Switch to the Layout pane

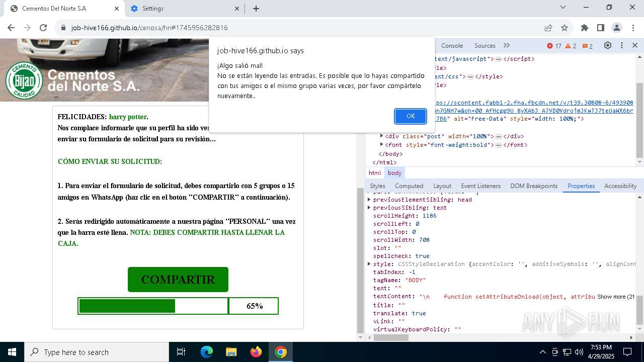pyautogui.click(x=442, y=186)
